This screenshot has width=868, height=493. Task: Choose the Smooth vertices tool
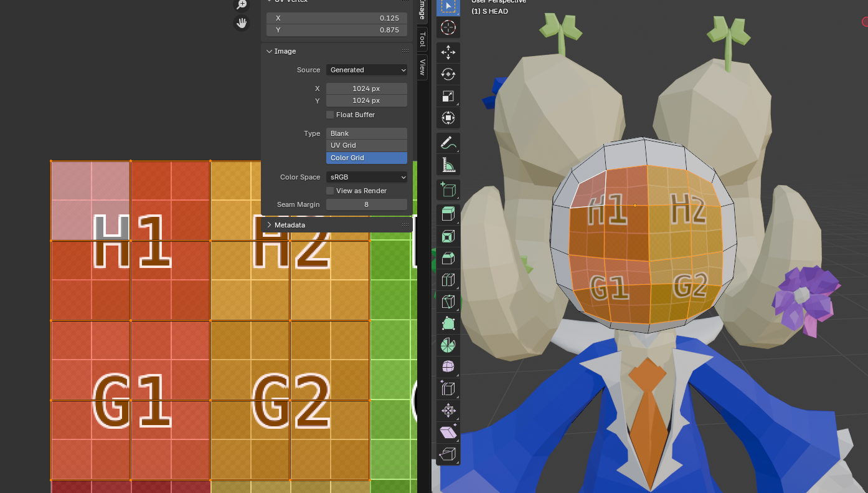coord(448,366)
